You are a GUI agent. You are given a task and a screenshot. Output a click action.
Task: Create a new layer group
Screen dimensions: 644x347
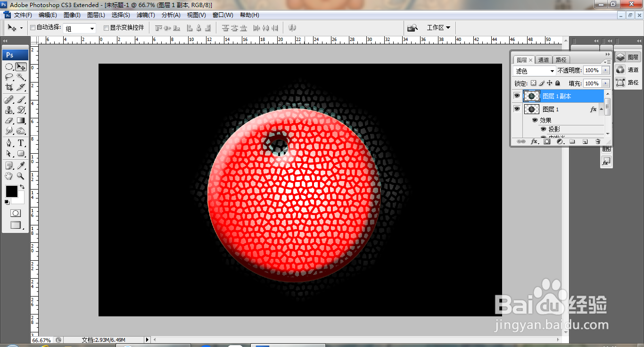(x=572, y=141)
